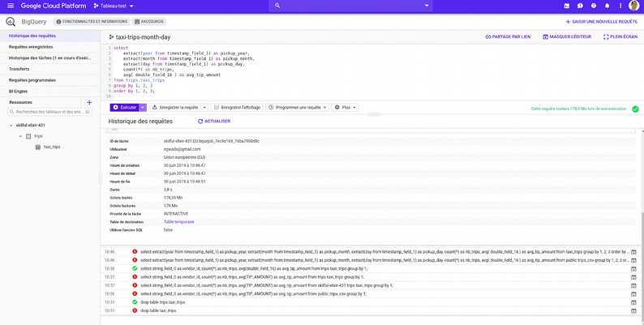
Task: Collapse the skilful-elixir-431 project tree
Action: coord(11,126)
